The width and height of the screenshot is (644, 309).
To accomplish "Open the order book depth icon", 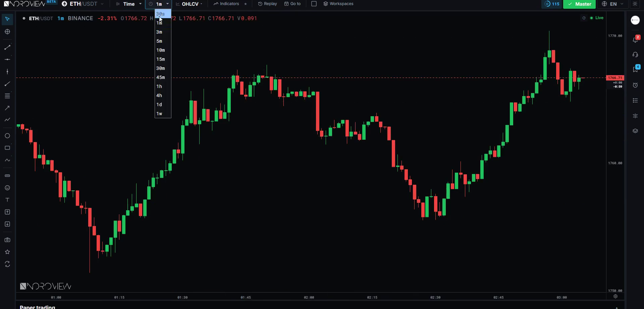I will (x=635, y=116).
